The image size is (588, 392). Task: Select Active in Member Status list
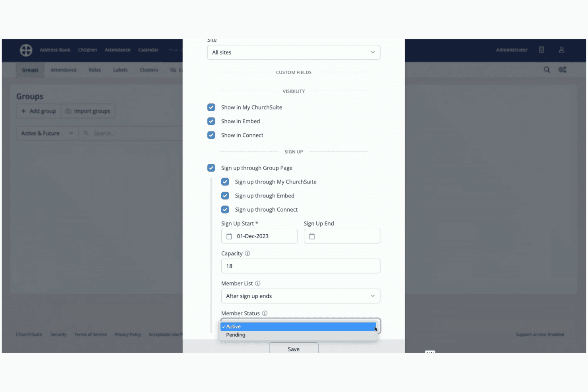298,326
